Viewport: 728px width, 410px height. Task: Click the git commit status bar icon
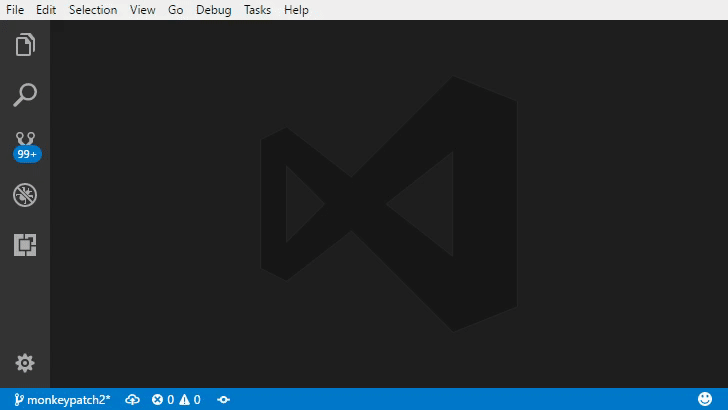[223, 400]
